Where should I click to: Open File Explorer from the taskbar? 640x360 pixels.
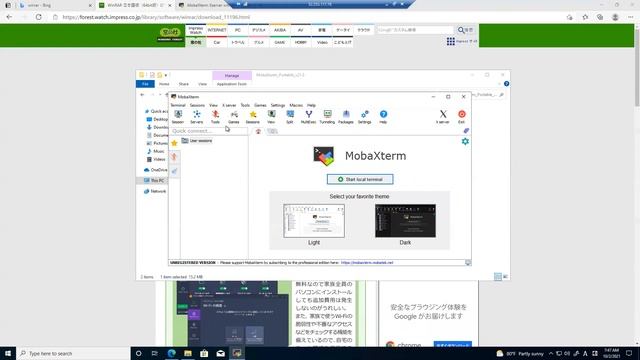click(188, 353)
